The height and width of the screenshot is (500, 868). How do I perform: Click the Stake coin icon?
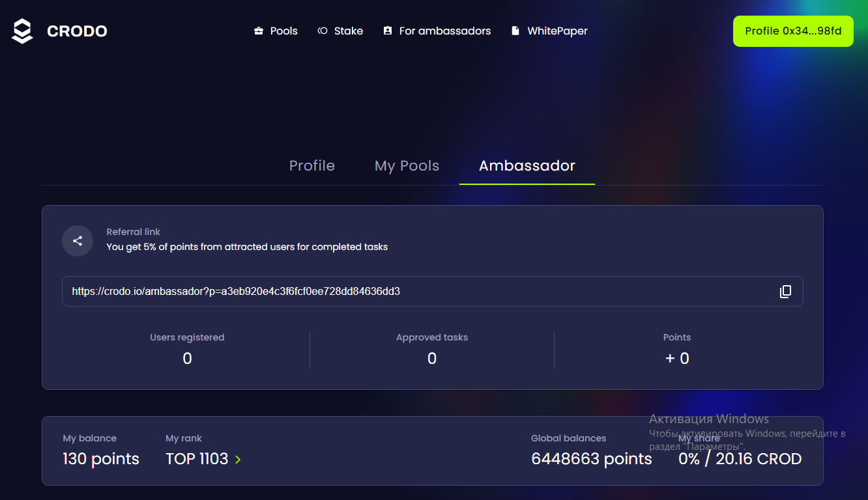tap(323, 31)
